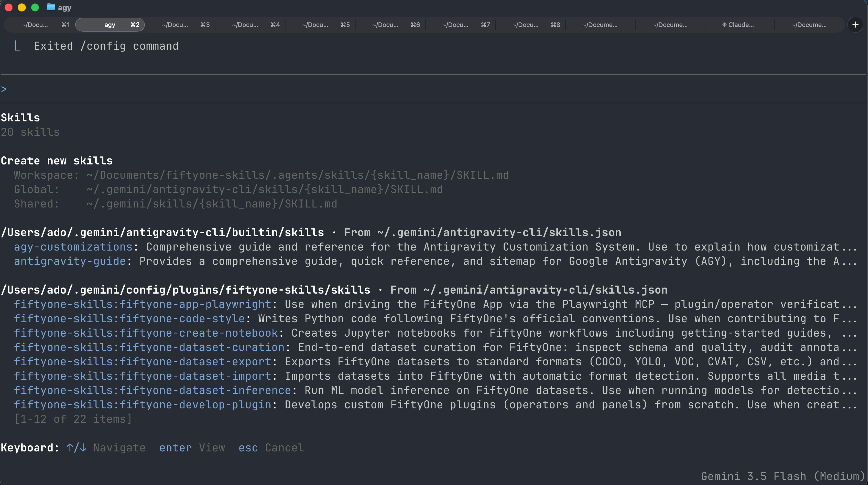Click the 'esc Cancel' keyboard hint

click(x=271, y=448)
